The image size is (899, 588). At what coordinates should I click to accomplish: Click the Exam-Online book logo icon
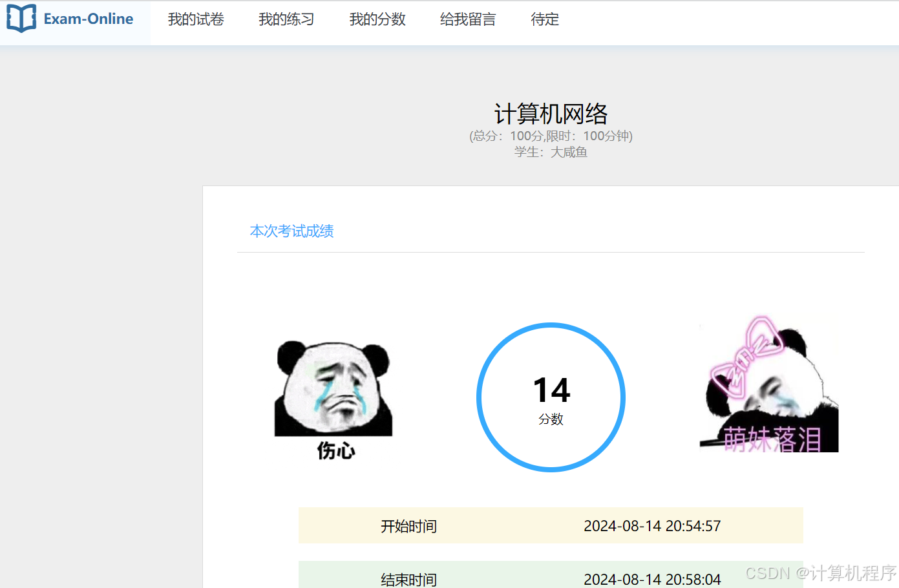point(21,19)
